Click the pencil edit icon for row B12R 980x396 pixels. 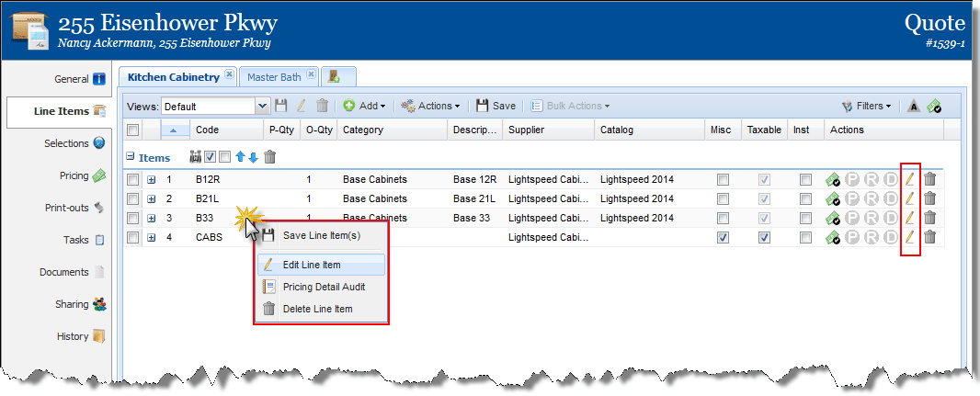click(x=910, y=179)
